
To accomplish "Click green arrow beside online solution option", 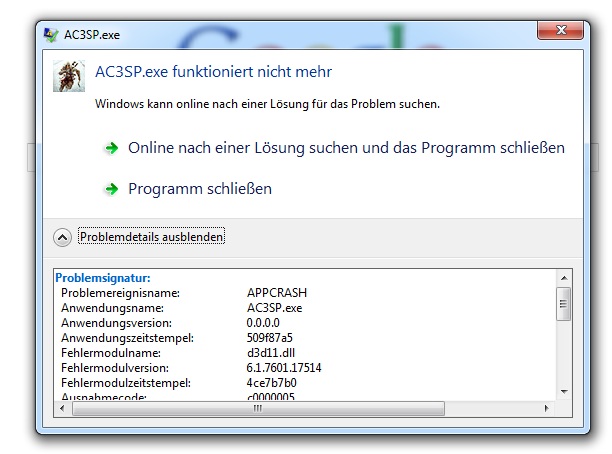I will [112, 148].
